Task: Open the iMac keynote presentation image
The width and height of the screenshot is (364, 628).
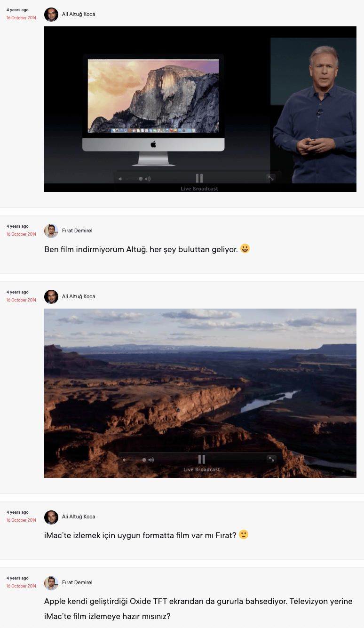Action: pos(200,109)
